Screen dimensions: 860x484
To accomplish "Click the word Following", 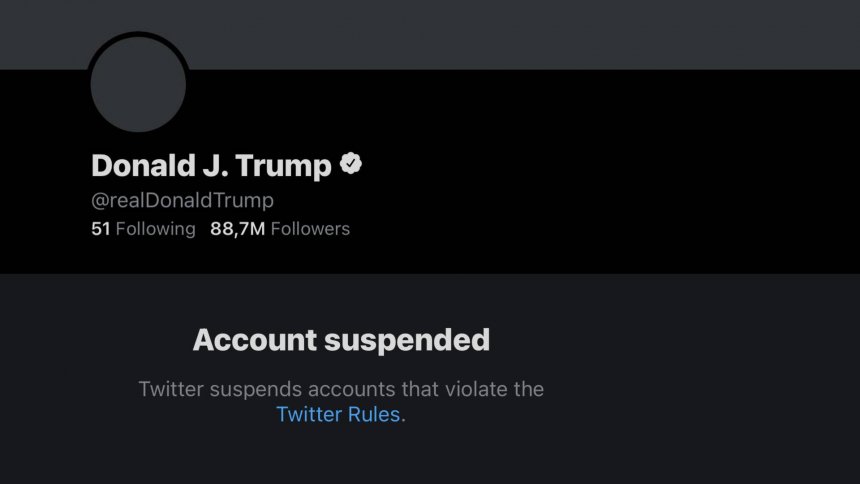I will point(156,229).
